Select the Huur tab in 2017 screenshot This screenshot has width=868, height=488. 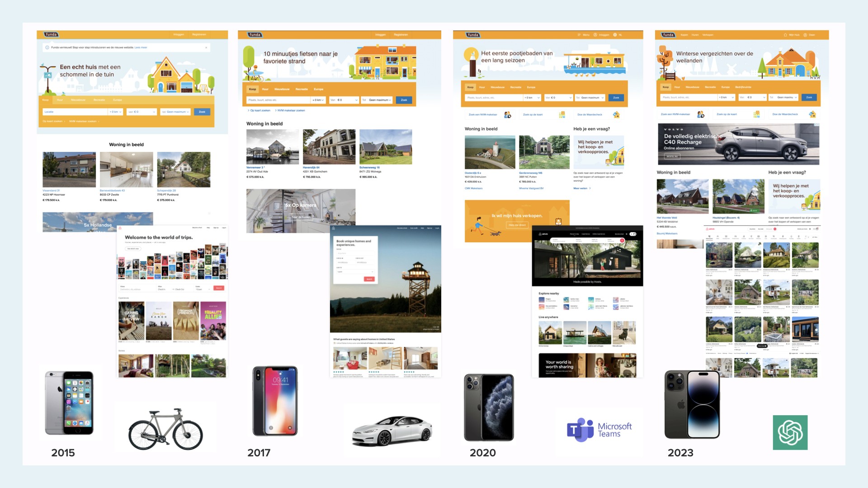click(x=265, y=89)
